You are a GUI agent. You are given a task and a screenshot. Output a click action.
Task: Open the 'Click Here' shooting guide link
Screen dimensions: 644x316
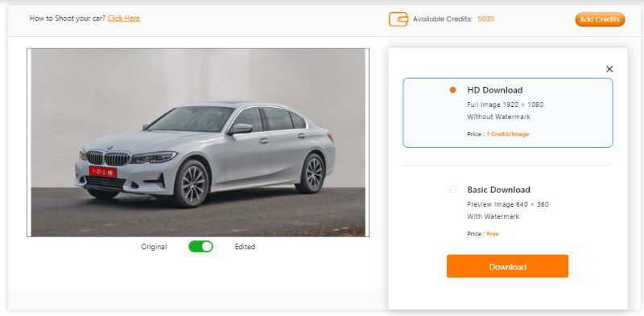point(124,18)
